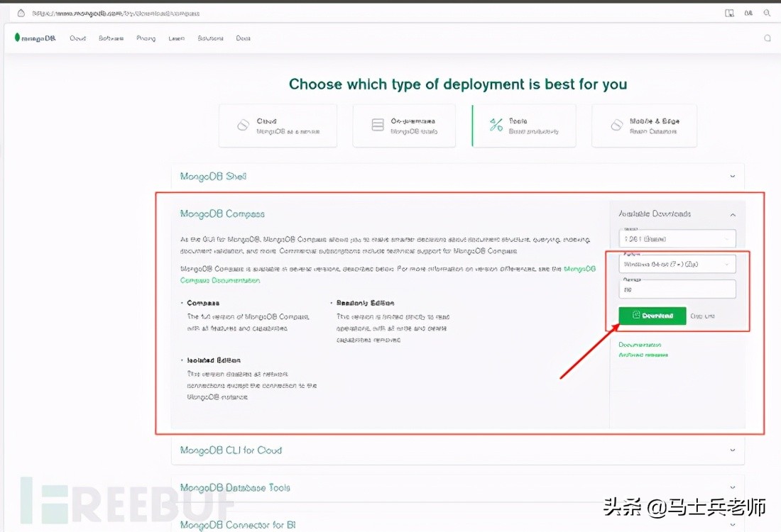
Task: Click the On-premises server stack icon
Action: (x=378, y=125)
